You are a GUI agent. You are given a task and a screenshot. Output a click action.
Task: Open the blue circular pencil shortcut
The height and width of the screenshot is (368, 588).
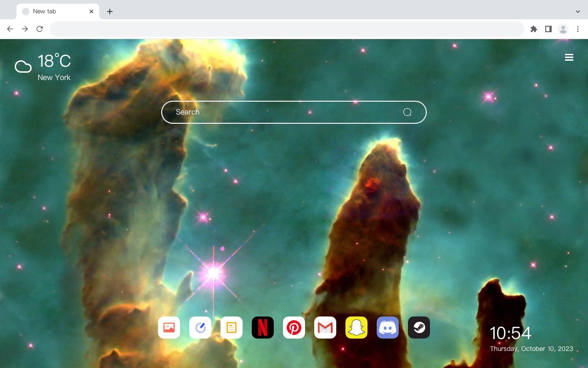point(200,328)
